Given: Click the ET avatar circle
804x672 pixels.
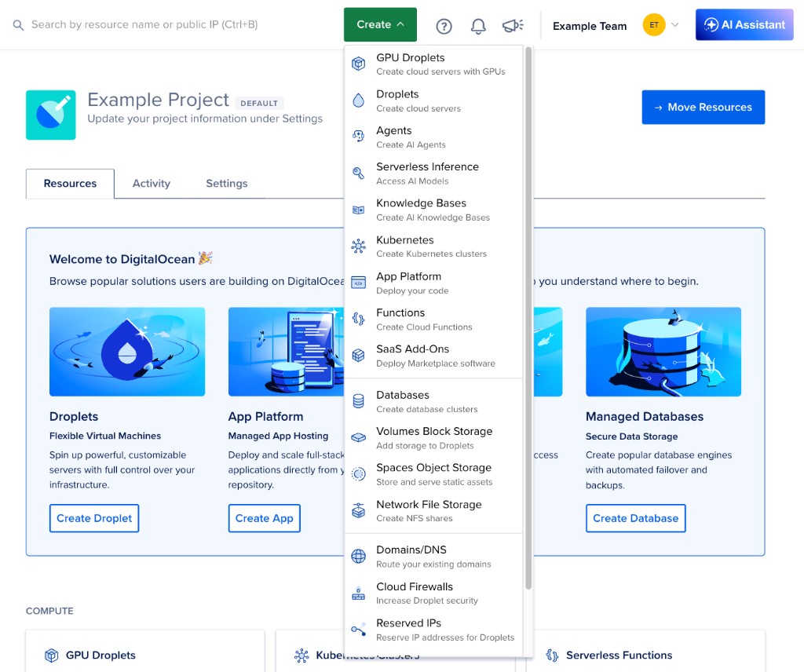Looking at the screenshot, I should tap(653, 25).
